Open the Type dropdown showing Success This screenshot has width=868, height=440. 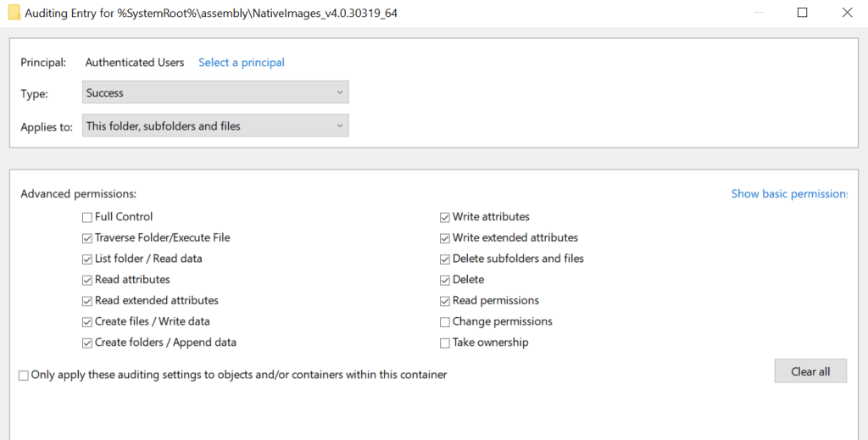pos(215,92)
